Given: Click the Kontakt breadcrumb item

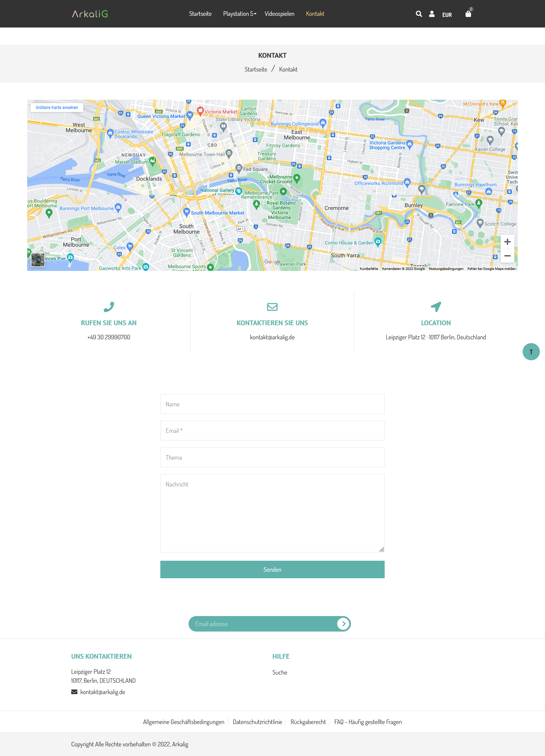Looking at the screenshot, I should pyautogui.click(x=288, y=69).
